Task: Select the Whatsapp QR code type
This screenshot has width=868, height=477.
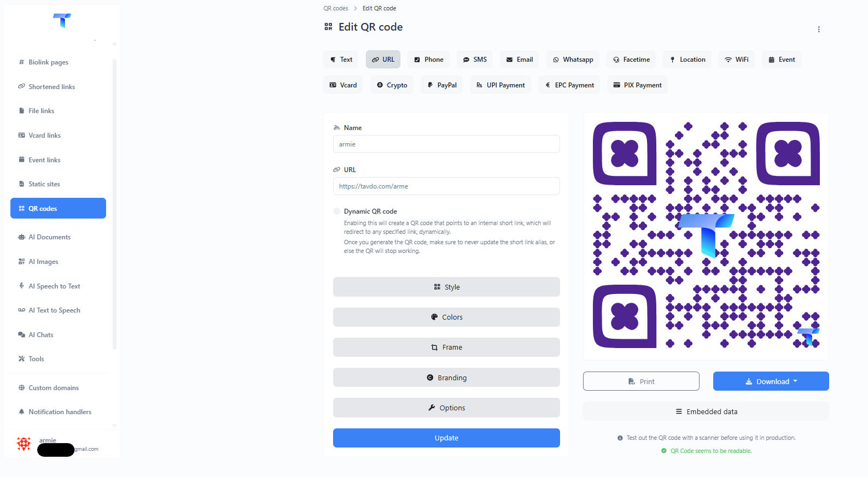Action: click(573, 59)
